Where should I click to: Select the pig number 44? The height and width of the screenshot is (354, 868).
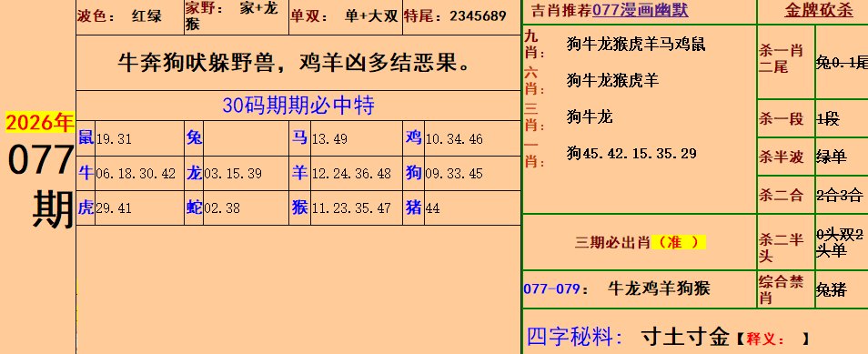pos(433,209)
